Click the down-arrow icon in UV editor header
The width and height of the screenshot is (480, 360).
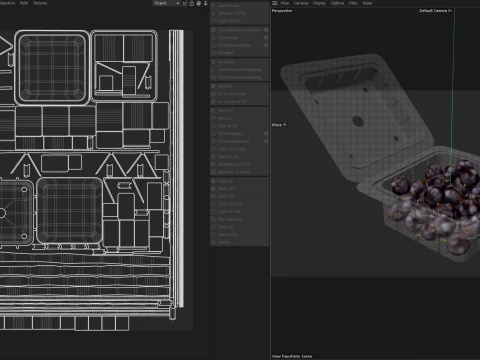point(206,3)
